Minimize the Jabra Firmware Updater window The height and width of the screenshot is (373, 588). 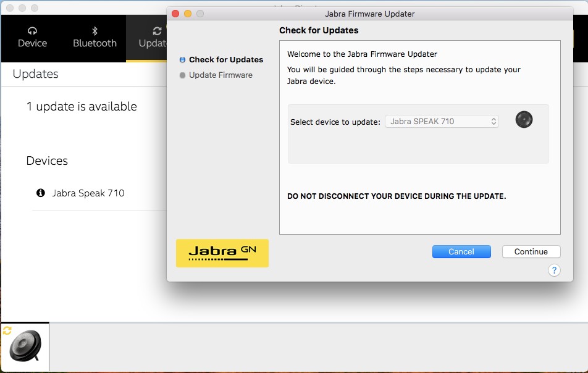[x=188, y=14]
